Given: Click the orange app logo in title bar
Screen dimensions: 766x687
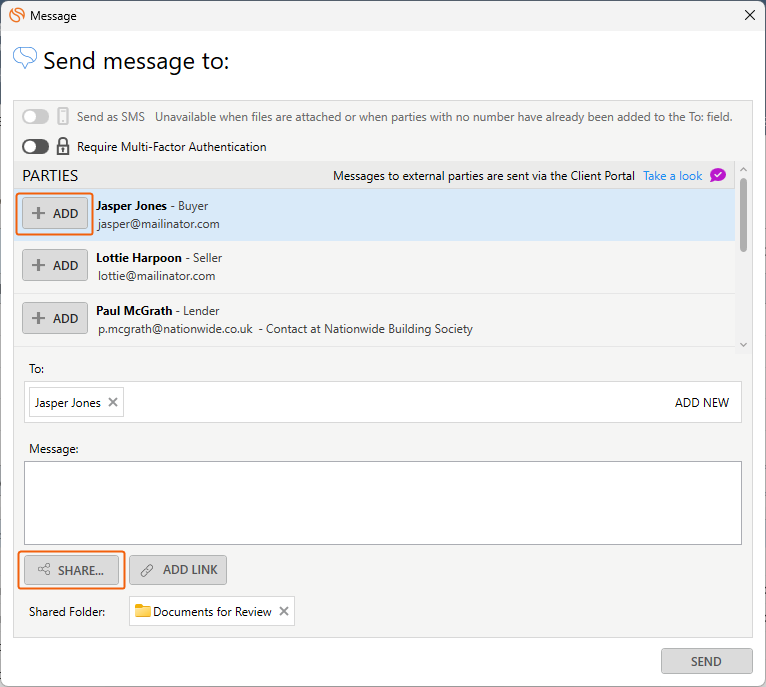Looking at the screenshot, I should (x=17, y=15).
